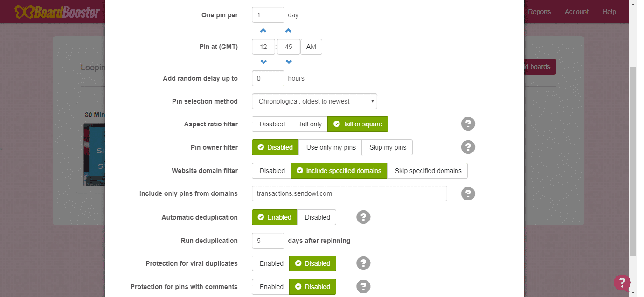Screen dimensions: 644x297
Task: Choose Skip specified domains filter
Action: pyautogui.click(x=428, y=171)
